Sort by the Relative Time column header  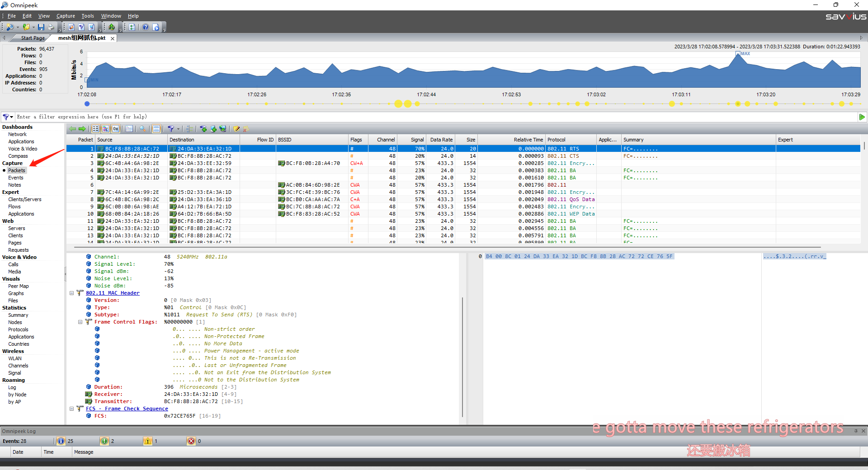pyautogui.click(x=511, y=140)
